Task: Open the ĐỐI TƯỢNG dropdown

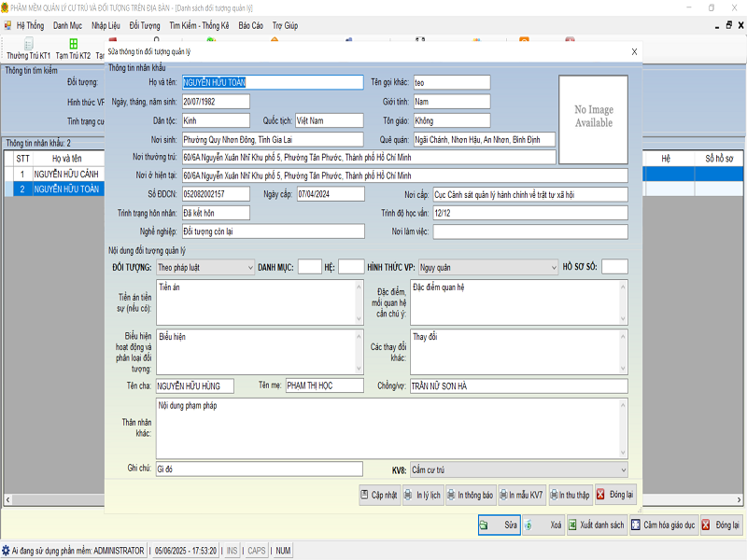Action: click(205, 267)
